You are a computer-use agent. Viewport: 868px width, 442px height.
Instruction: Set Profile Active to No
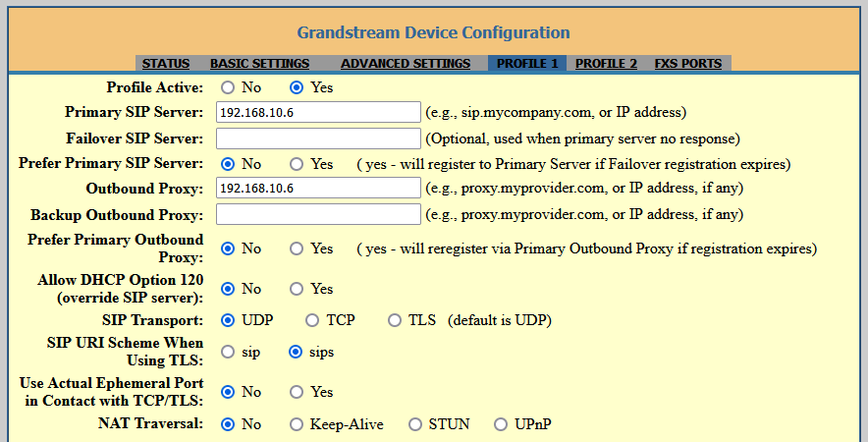(x=228, y=87)
